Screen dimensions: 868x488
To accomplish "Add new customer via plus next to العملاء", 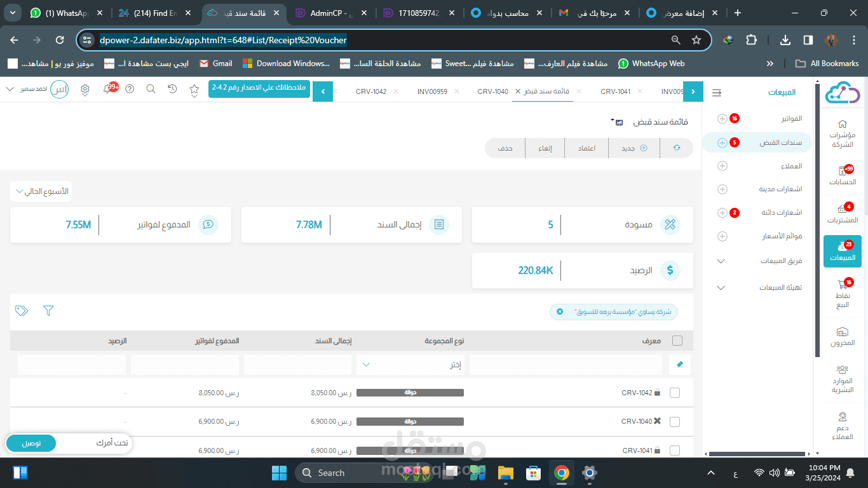I will point(722,166).
